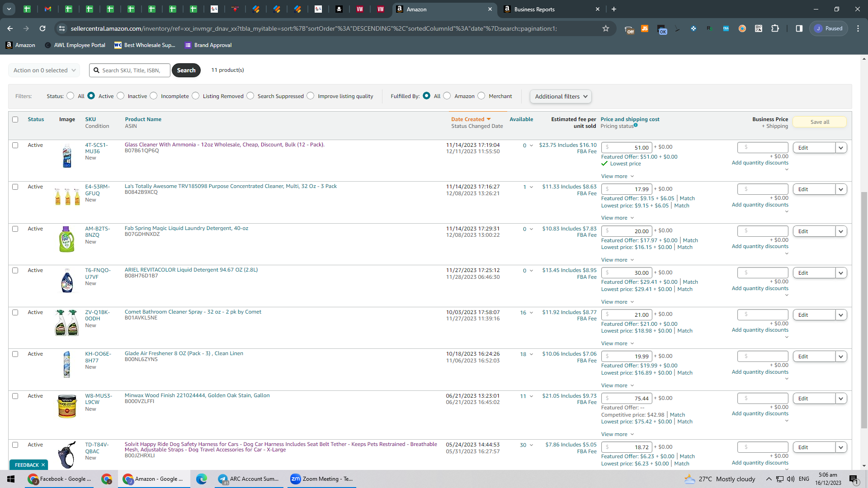Expand View more for ARIEL REVITACOLOR row
This screenshot has width=868, height=488.
[618, 302]
